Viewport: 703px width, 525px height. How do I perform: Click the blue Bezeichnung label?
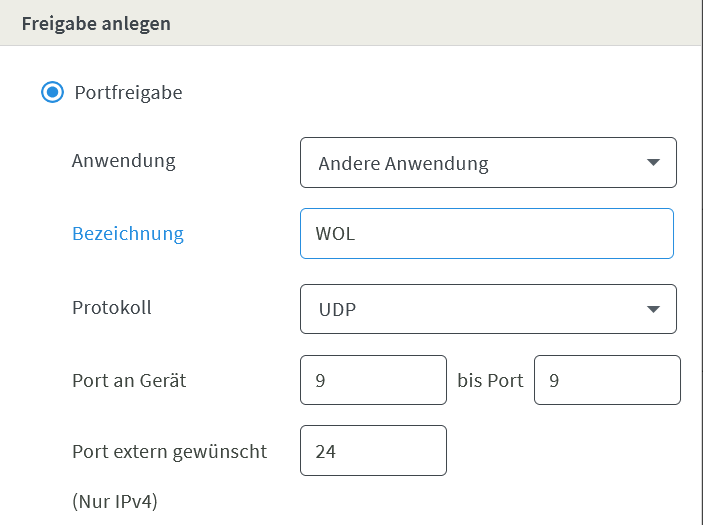(128, 234)
